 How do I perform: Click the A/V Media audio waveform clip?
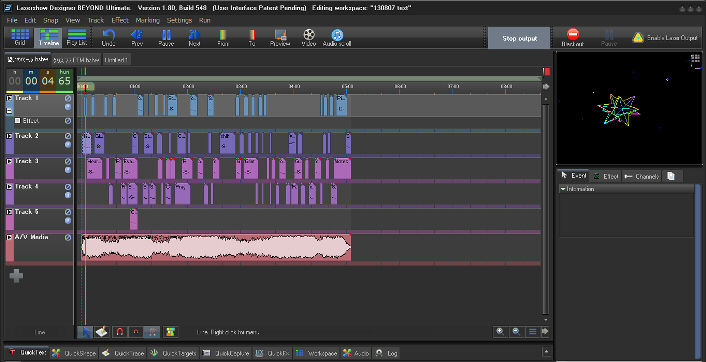click(x=216, y=247)
